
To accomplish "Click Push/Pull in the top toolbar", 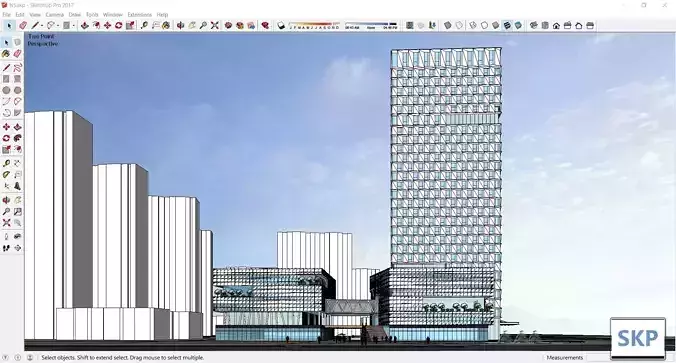I will tap(84, 25).
